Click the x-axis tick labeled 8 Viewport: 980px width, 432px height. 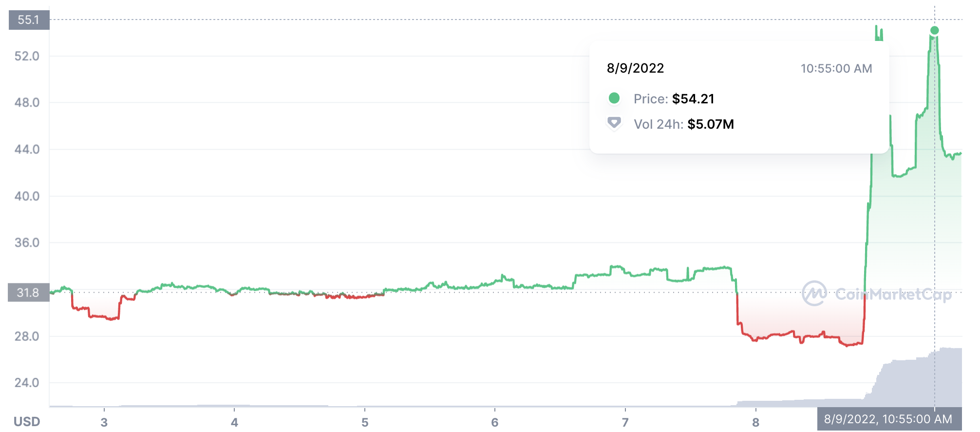pyautogui.click(x=755, y=422)
